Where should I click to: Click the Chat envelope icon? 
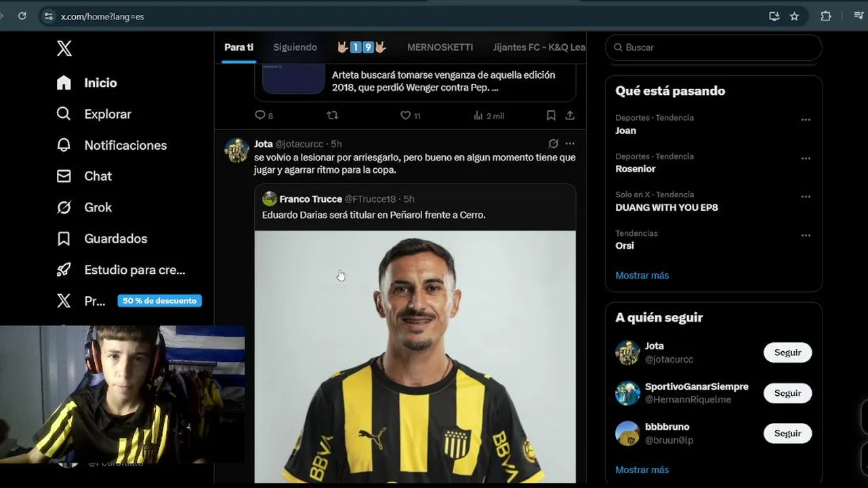[x=64, y=176]
